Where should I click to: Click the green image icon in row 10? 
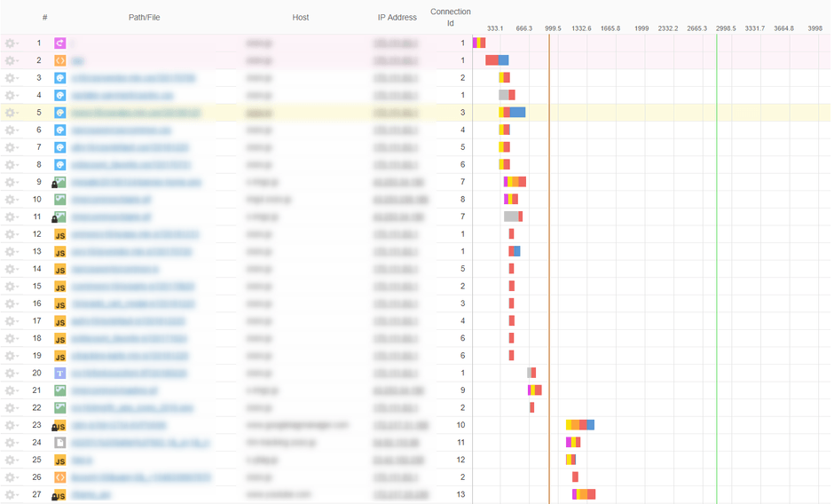(60, 200)
